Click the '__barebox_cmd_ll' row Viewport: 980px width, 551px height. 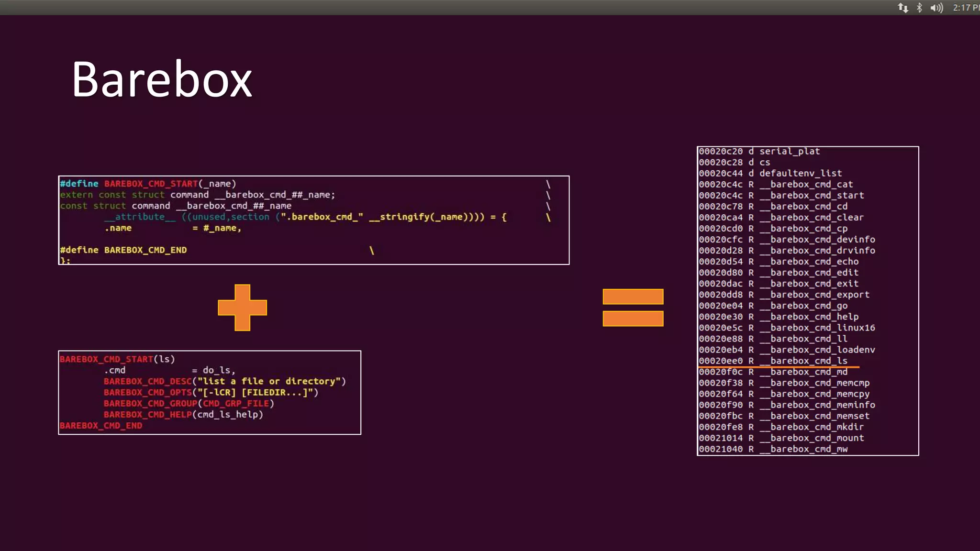pyautogui.click(x=773, y=339)
